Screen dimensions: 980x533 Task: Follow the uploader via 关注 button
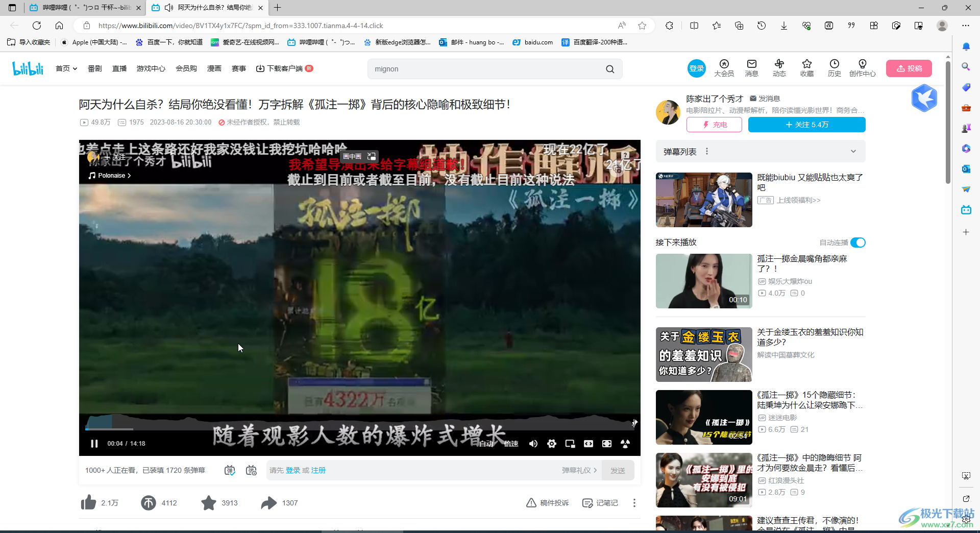(806, 124)
